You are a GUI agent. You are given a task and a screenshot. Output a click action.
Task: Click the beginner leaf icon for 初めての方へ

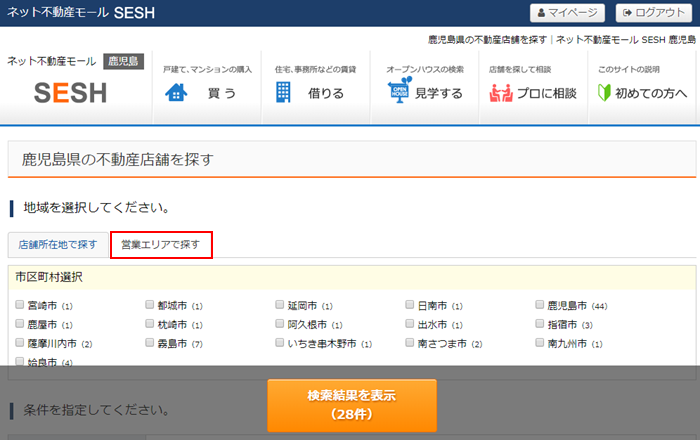click(x=603, y=93)
